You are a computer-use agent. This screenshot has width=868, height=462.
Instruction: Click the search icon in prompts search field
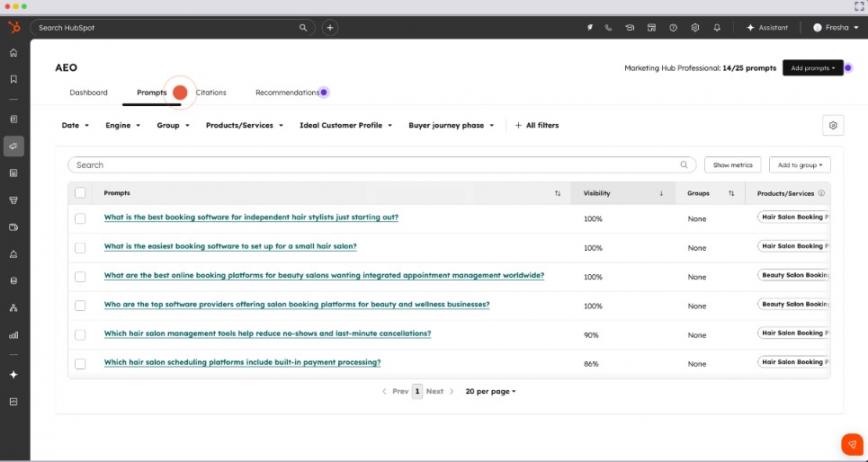click(684, 165)
